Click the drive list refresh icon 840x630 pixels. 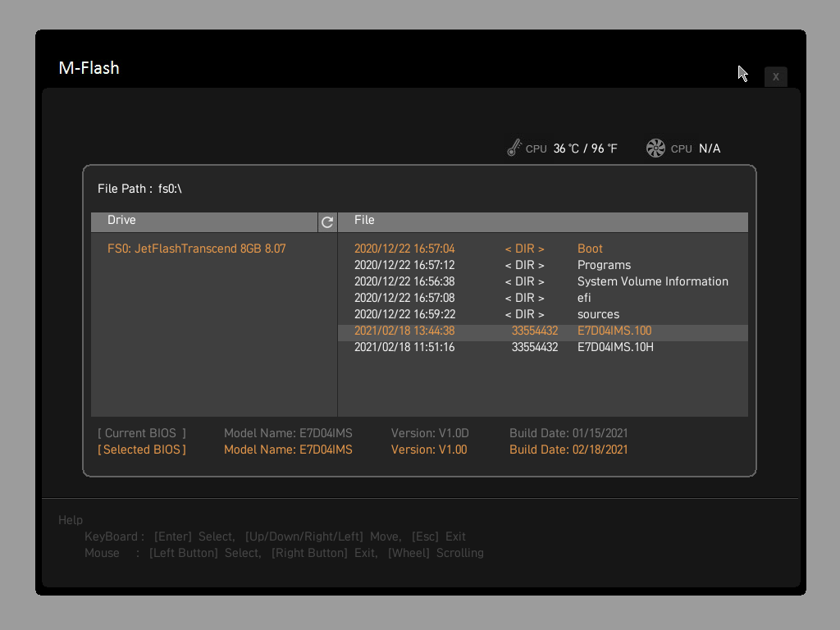327,222
